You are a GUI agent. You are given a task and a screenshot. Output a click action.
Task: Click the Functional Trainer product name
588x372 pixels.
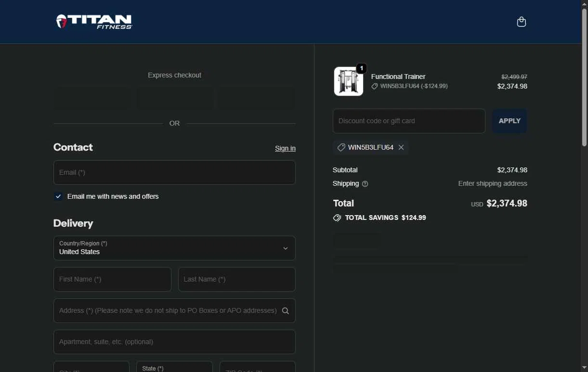point(398,77)
